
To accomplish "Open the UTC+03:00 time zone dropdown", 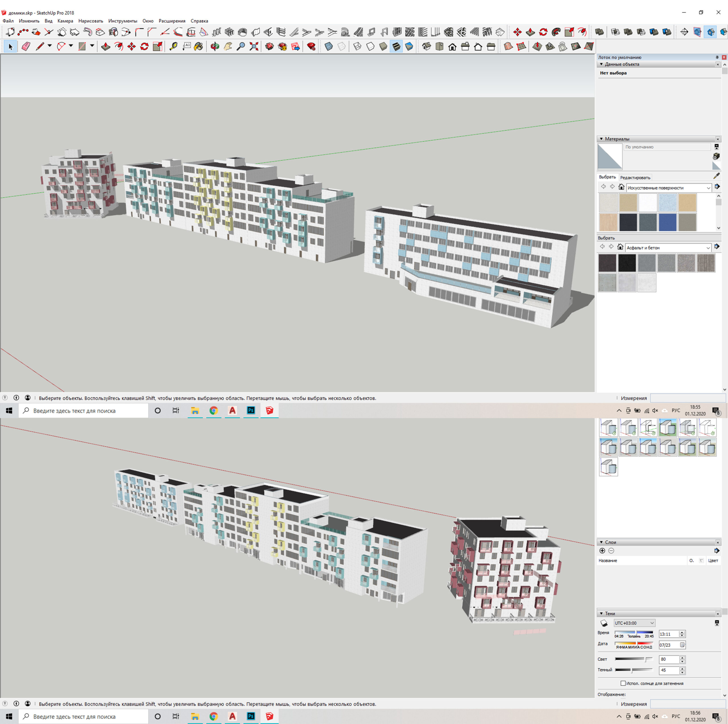I will coord(634,623).
